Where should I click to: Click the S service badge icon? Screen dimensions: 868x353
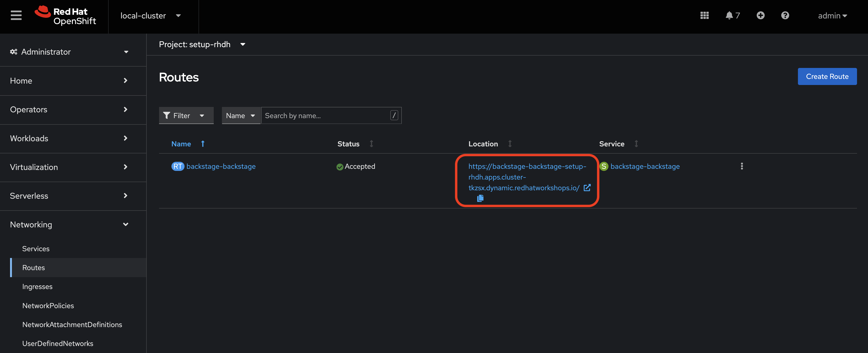coord(604,166)
